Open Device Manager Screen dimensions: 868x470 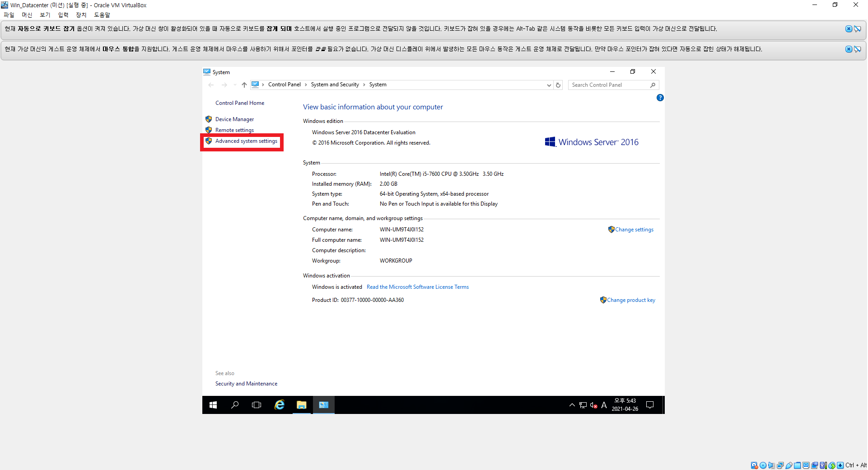point(234,119)
